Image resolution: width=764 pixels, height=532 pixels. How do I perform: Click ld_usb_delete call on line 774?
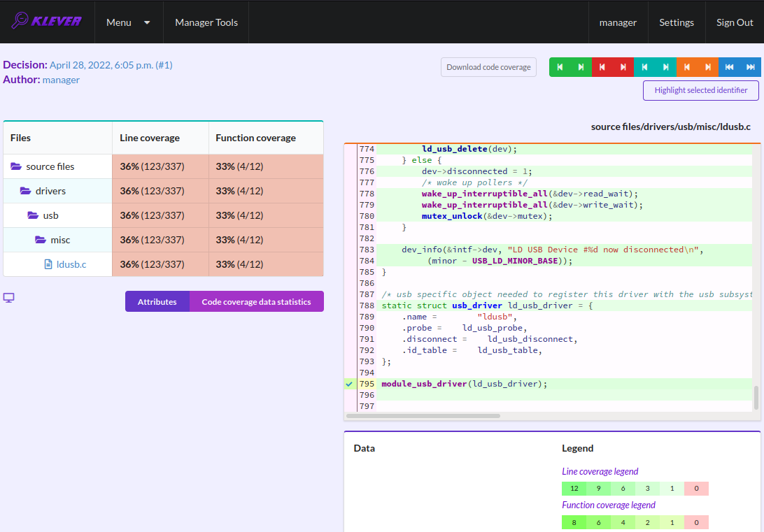click(454, 149)
